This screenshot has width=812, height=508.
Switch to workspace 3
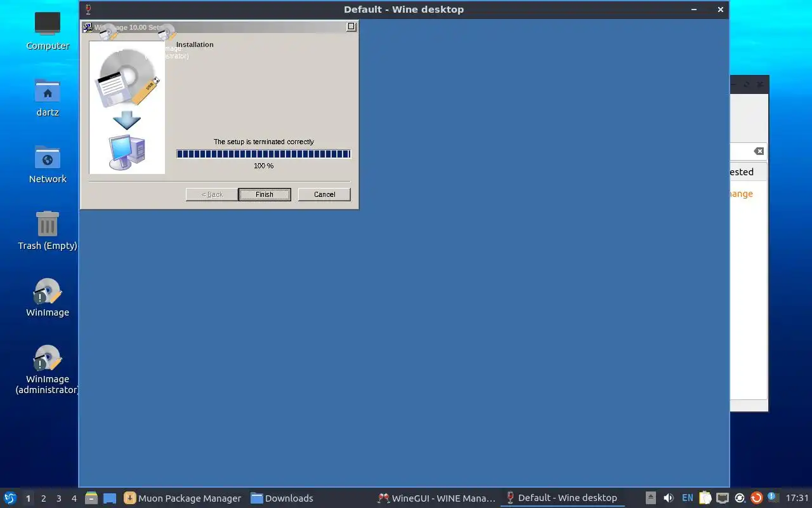click(x=59, y=498)
